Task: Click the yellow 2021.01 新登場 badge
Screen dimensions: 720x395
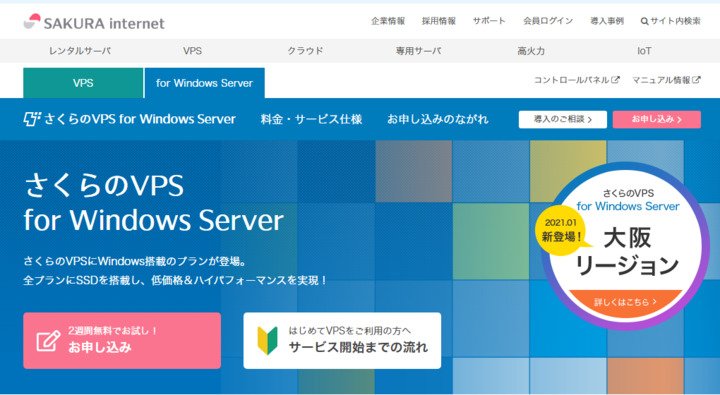Action: click(560, 230)
